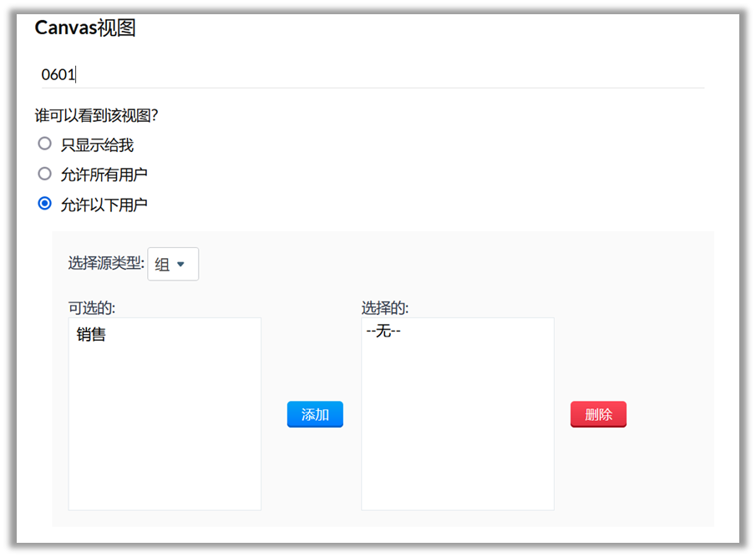The width and height of the screenshot is (756, 557).
Task: Click the 谁可以看到该视图? question text
Action: (x=96, y=115)
